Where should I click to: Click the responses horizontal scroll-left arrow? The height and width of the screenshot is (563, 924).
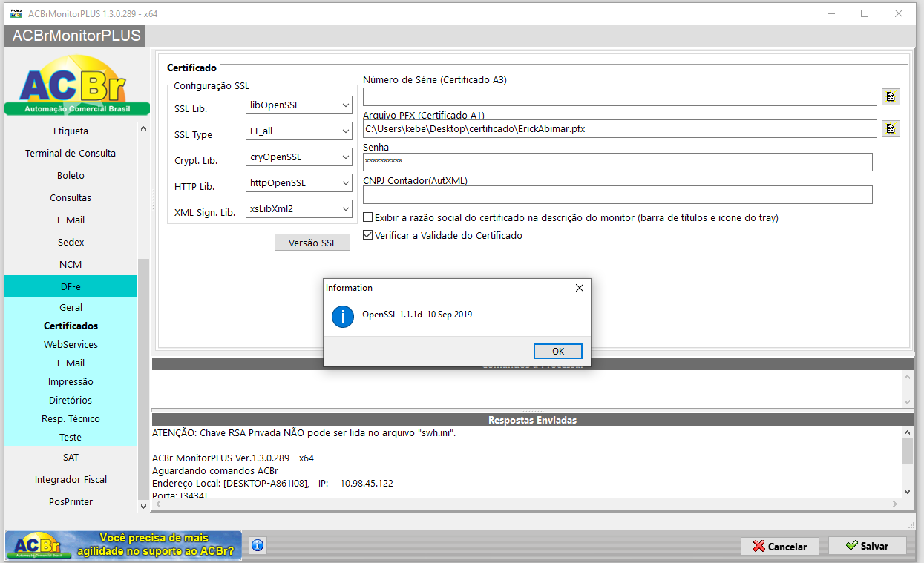(157, 504)
